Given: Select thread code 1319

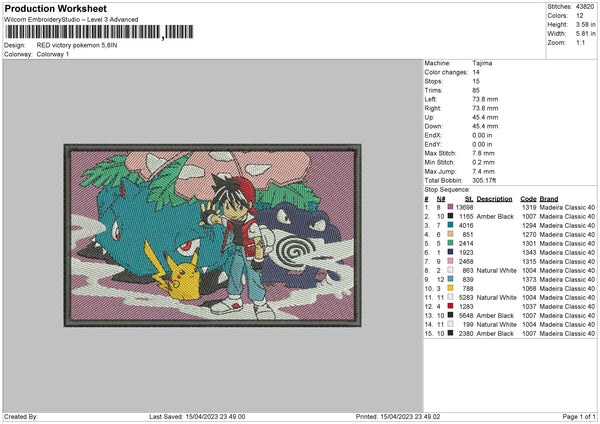Looking at the screenshot, I should (529, 207).
